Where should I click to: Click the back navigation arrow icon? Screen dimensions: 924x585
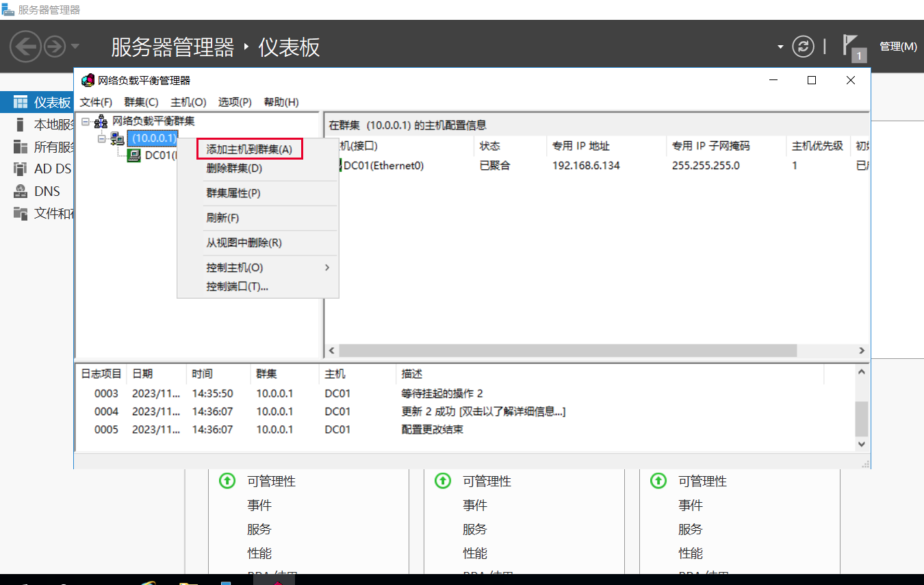click(25, 47)
